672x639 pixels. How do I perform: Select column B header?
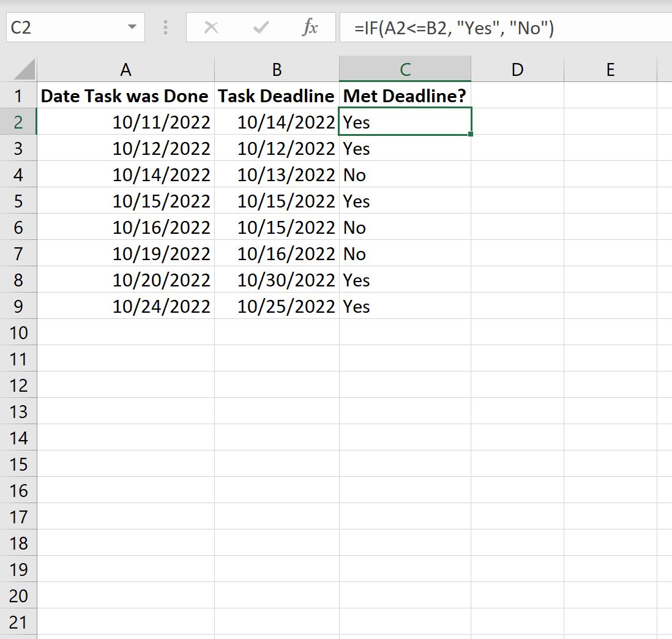[x=277, y=69]
